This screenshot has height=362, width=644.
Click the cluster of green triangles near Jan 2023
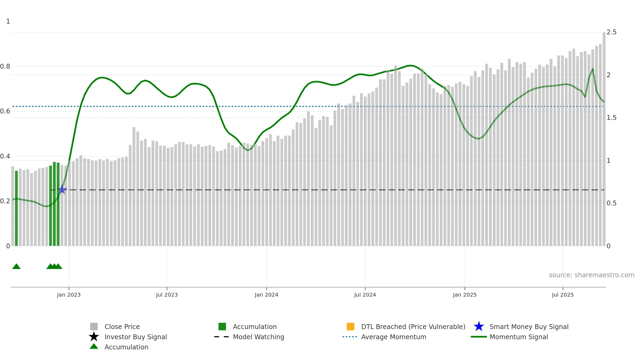(54, 266)
